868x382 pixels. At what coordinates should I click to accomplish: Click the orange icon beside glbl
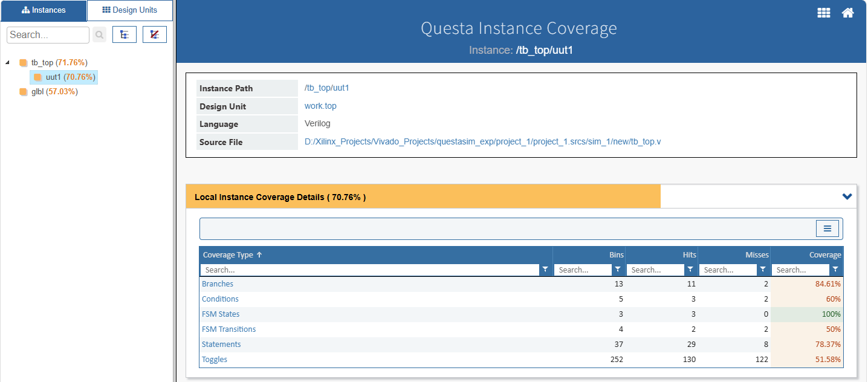click(24, 92)
